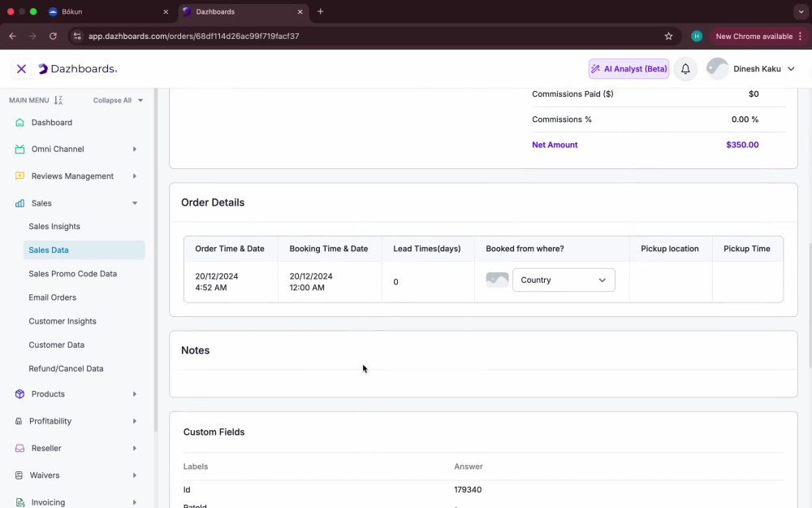
Task: Close the Bókun browser tab
Action: (166, 11)
